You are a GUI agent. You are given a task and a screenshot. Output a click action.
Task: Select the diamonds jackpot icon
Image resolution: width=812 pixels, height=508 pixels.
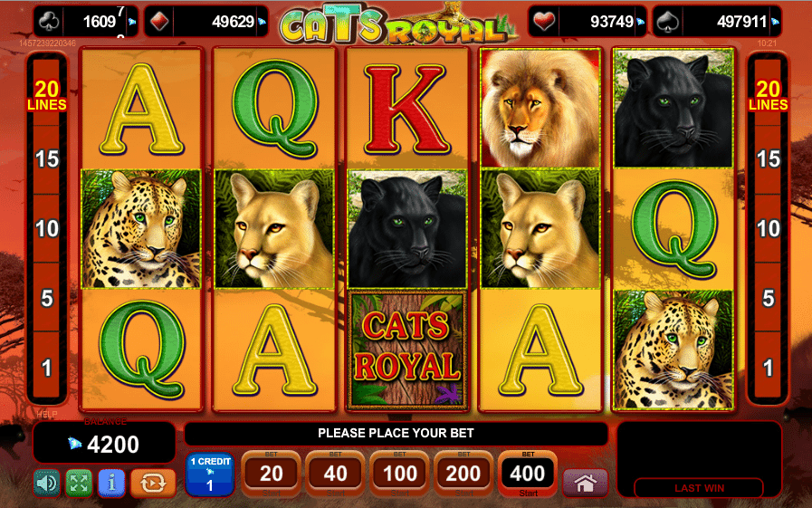[159, 22]
